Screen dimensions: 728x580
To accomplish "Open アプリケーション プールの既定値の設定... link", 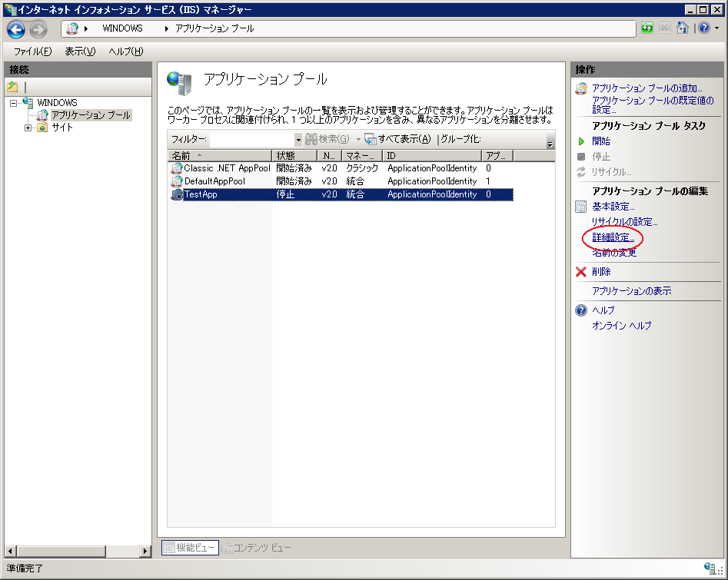I will tap(653, 105).
